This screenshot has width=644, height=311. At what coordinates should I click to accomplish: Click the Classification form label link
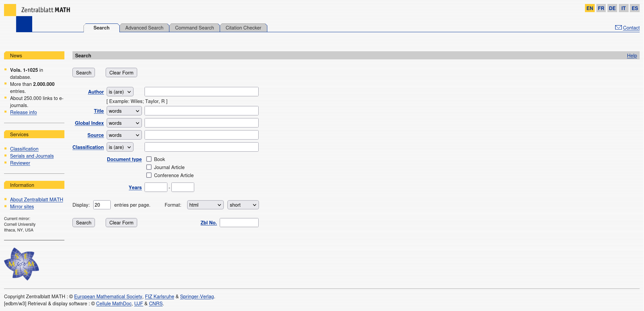[88, 147]
